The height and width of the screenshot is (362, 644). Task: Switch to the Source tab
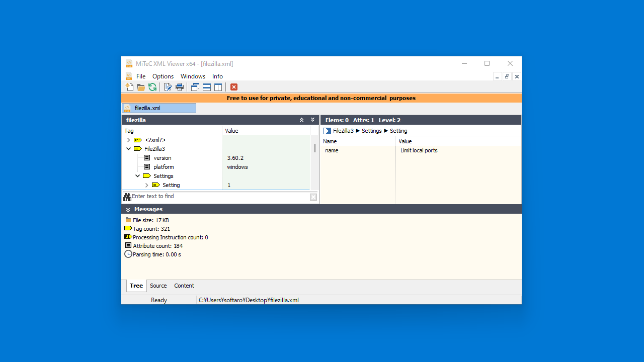pos(158,286)
